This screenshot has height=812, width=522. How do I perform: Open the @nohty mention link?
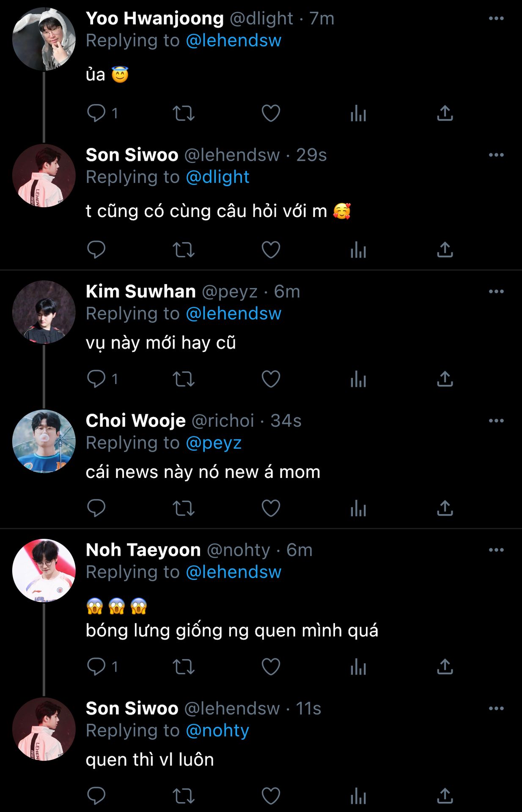coord(217,730)
